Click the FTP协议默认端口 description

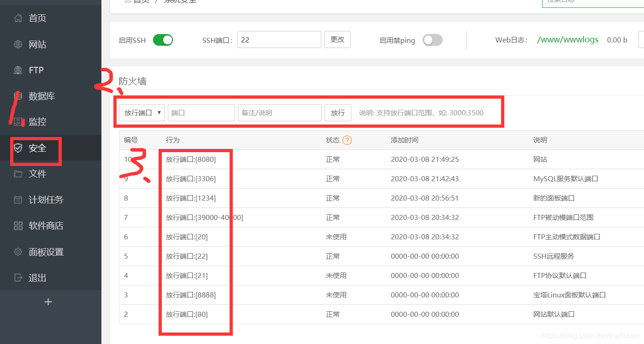[x=560, y=276]
